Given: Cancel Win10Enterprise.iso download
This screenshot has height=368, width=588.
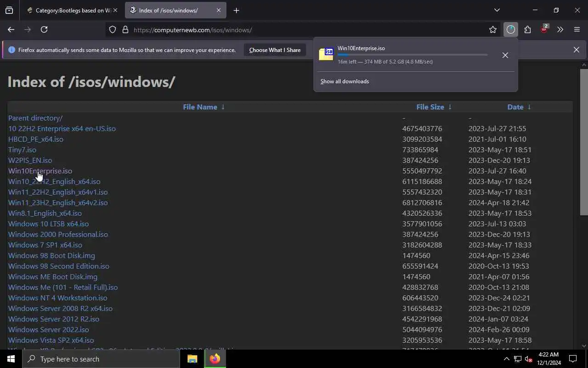Looking at the screenshot, I should pyautogui.click(x=505, y=55).
